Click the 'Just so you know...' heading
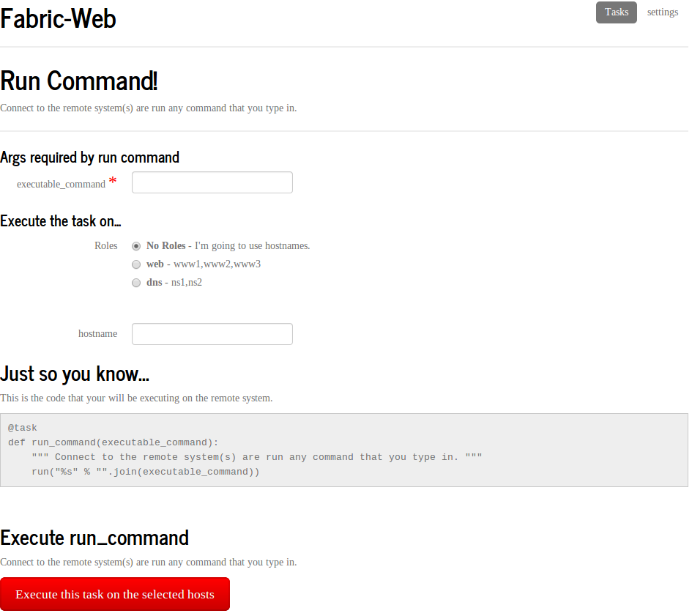The height and width of the screenshot is (616, 692). click(75, 374)
